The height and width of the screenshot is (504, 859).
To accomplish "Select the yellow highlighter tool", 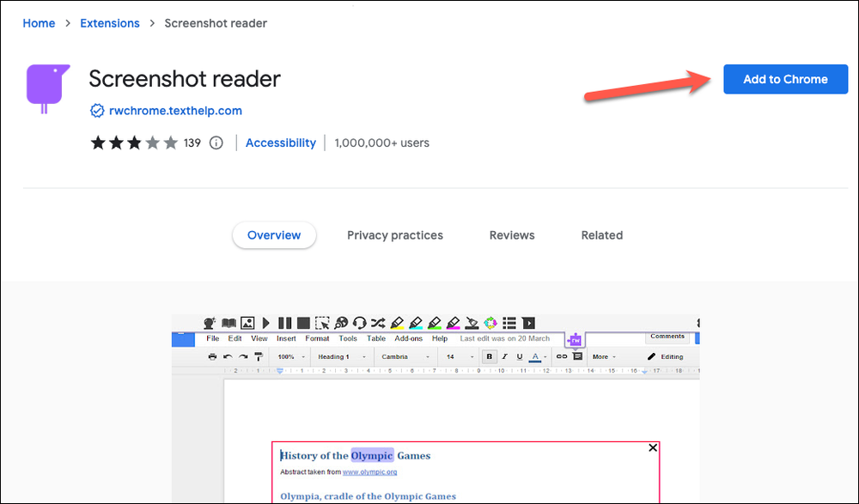I will point(397,324).
